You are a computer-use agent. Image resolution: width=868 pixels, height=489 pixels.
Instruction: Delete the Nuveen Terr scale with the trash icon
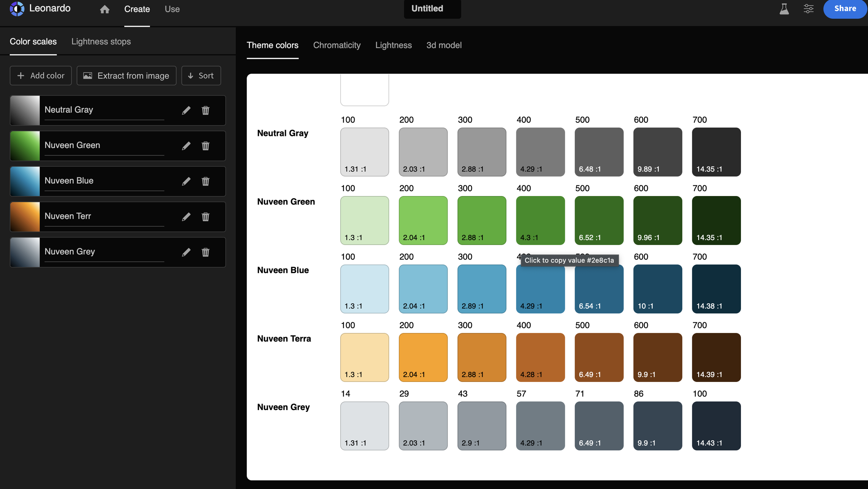point(206,217)
